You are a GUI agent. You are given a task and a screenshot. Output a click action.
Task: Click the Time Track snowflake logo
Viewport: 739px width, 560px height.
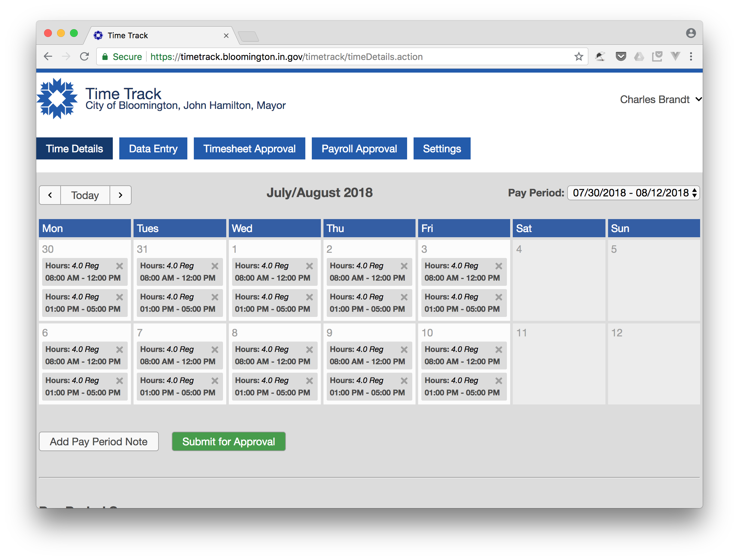click(57, 98)
